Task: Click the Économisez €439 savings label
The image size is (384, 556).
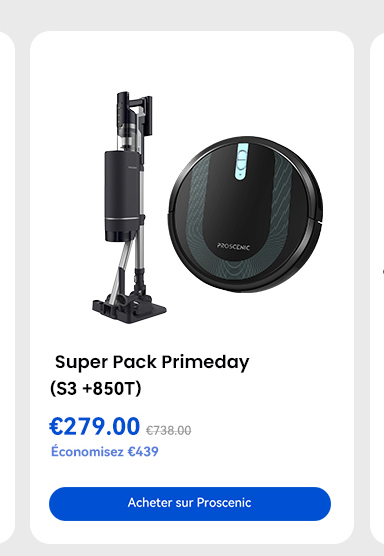Action: tap(105, 451)
